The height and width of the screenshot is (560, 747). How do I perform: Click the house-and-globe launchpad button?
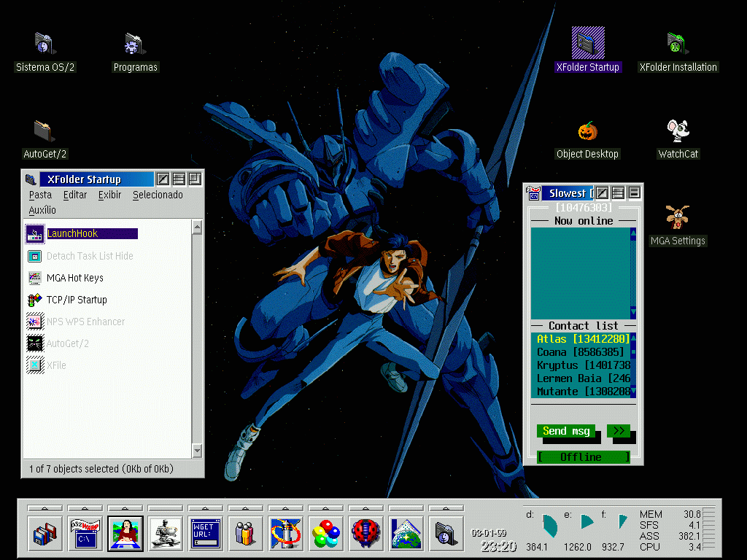(x=406, y=533)
